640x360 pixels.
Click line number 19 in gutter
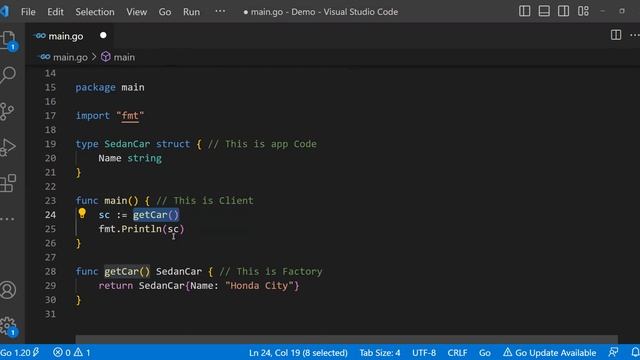point(50,144)
